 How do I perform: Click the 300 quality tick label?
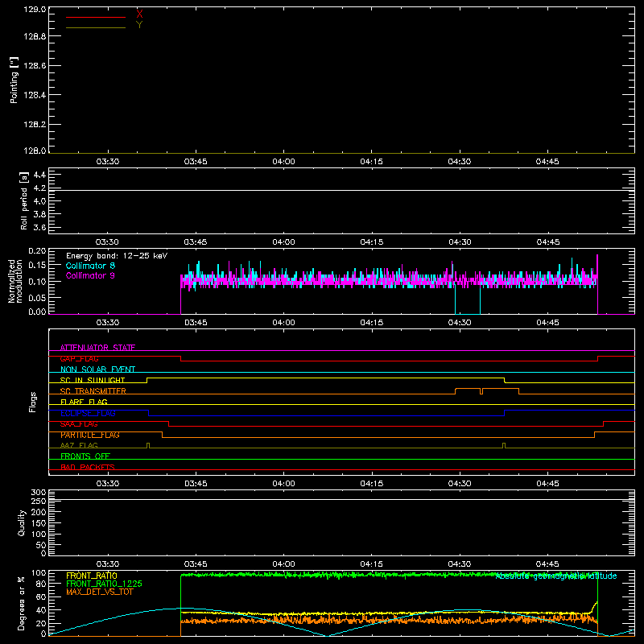(x=39, y=493)
